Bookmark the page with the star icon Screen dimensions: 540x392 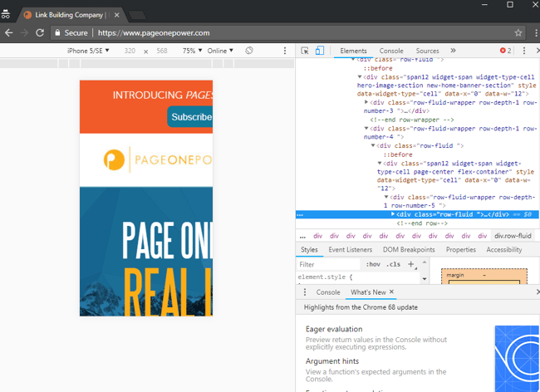(x=518, y=33)
